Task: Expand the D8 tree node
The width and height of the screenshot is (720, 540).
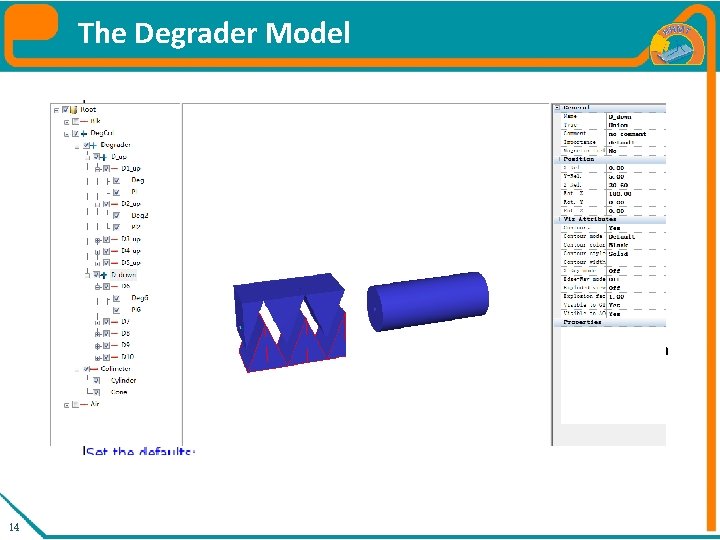Action: (x=97, y=334)
